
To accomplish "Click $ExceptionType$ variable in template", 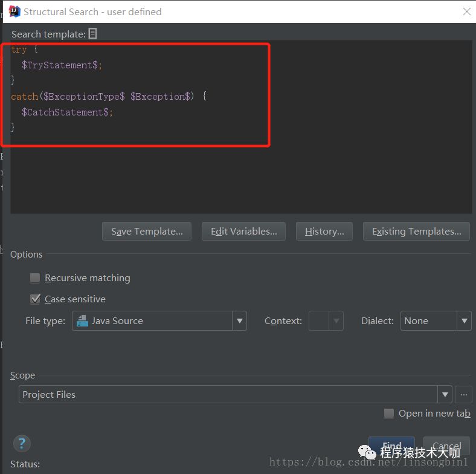I will point(84,97).
